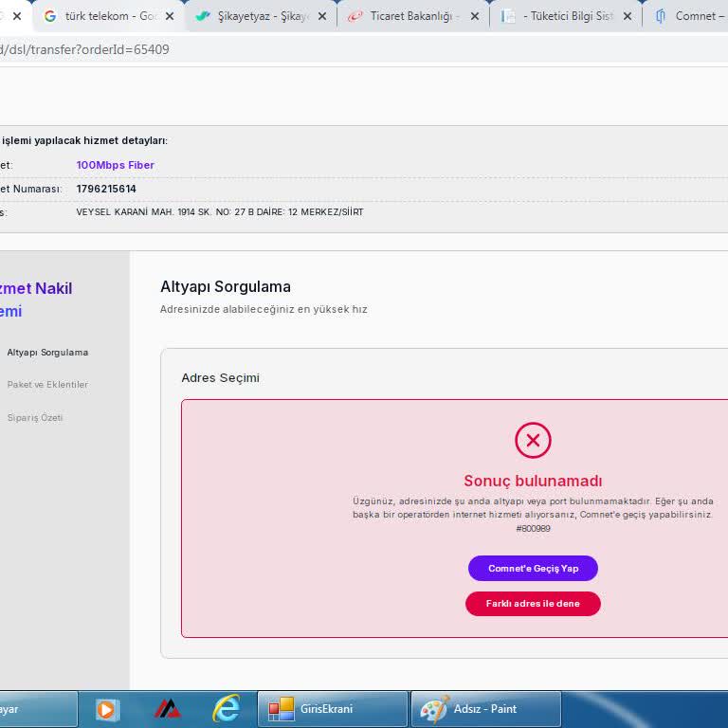Click the Altyapı Sorgulama page heading
This screenshot has width=728, height=728.
(x=226, y=287)
